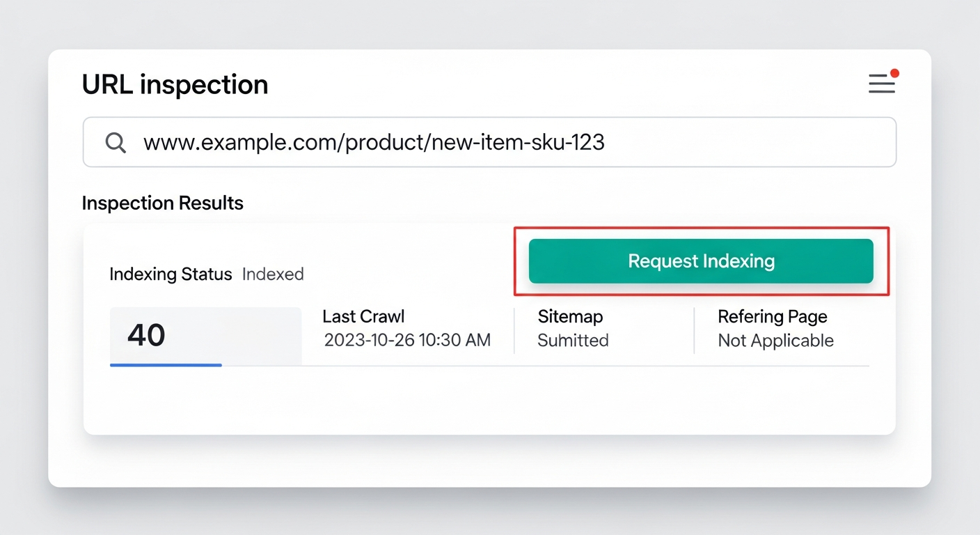Open the hamburger menu in the top-right corner
Image resolution: width=980 pixels, height=535 pixels.
tap(881, 84)
